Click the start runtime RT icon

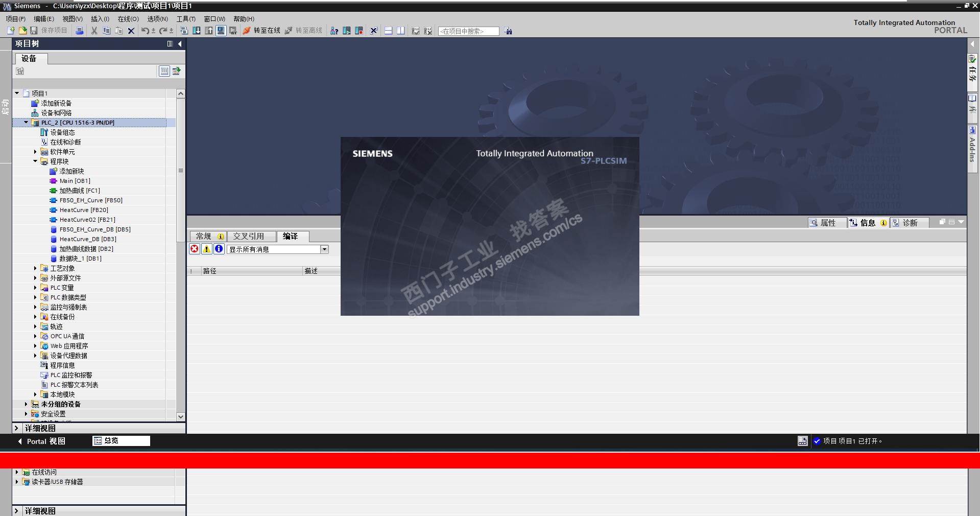click(233, 31)
